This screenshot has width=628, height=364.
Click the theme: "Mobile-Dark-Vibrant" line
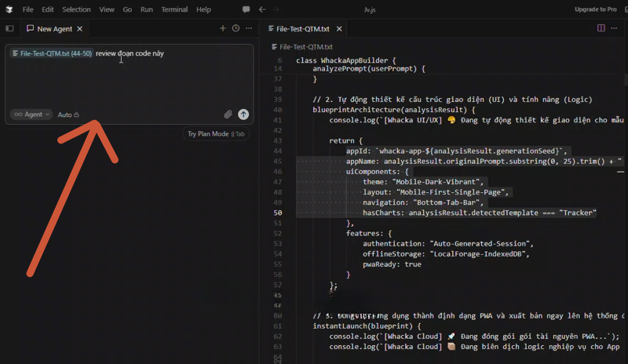(423, 182)
